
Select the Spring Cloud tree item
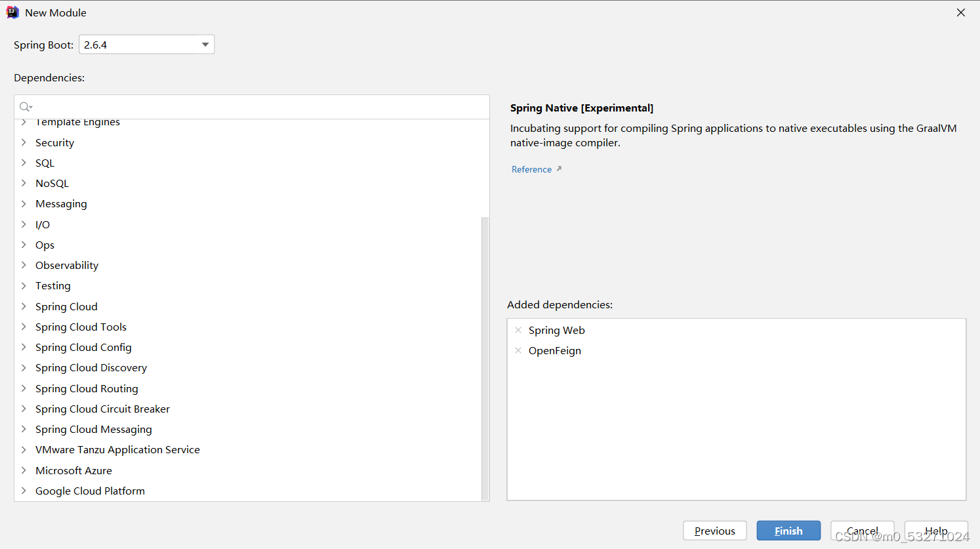(66, 306)
